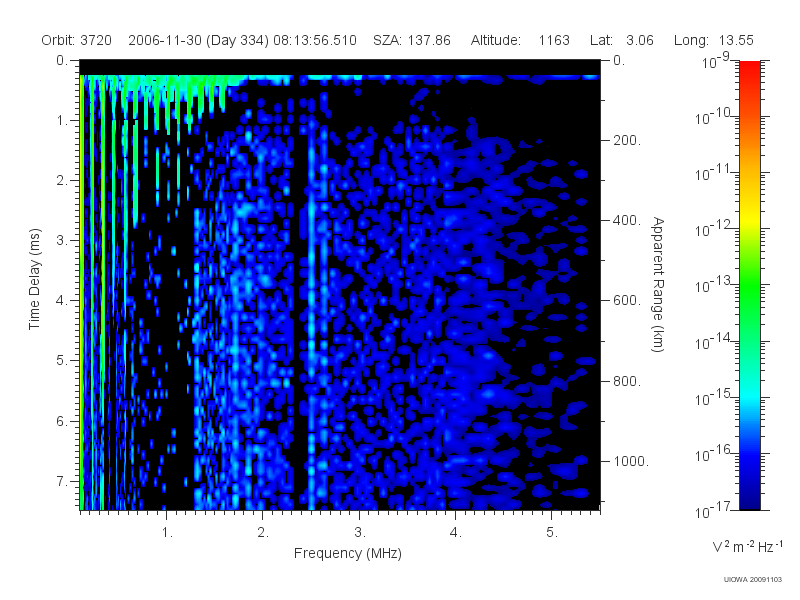The width and height of the screenshot is (800, 600).
Task: Click the 4. tick label on time delay axis
Action: coord(62,301)
